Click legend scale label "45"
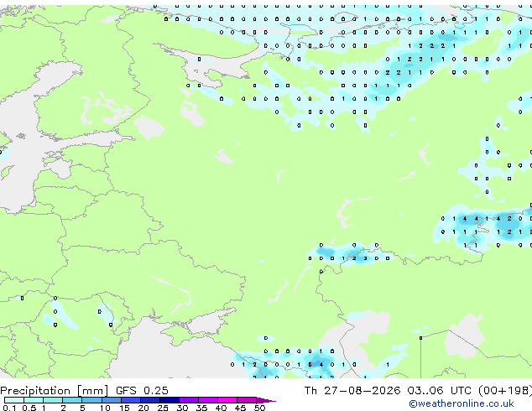 (x=241, y=408)
